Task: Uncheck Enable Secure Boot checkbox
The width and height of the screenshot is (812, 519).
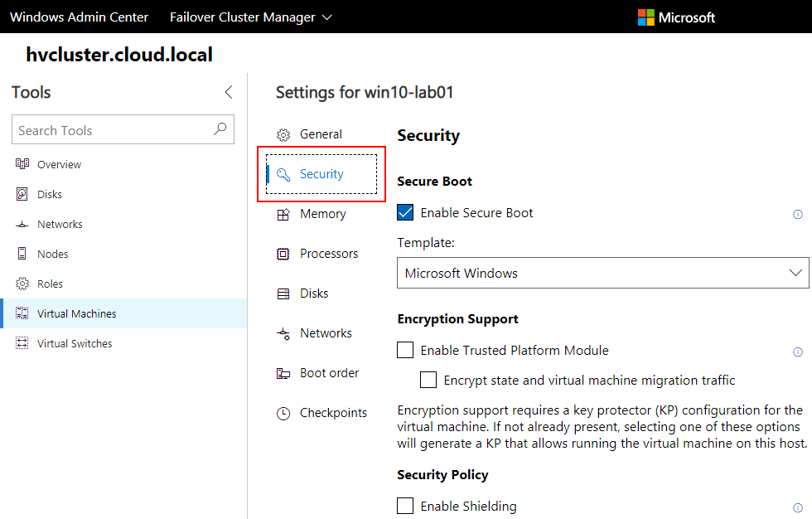Action: [405, 213]
